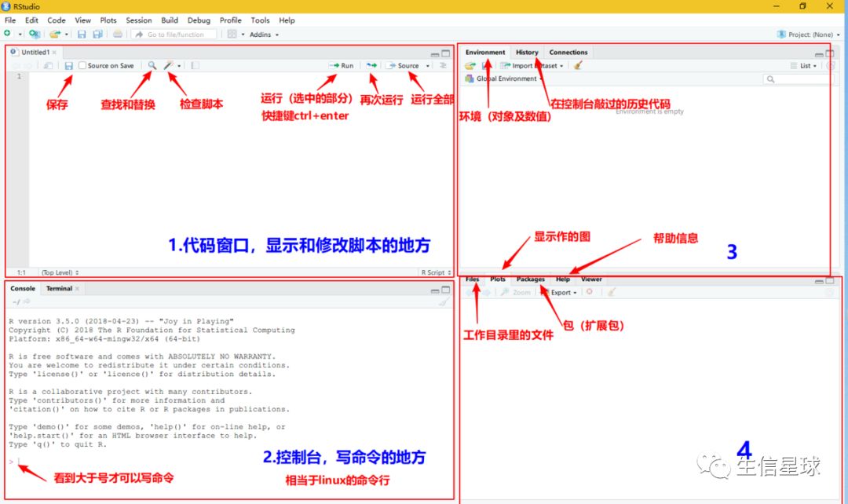Viewport: 848px width, 504px height.
Task: Click the Find/Replace magnifier icon
Action: [x=152, y=65]
